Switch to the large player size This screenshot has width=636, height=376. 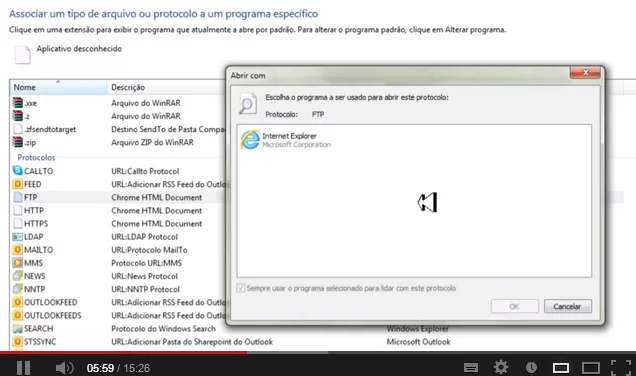pyautogui.click(x=591, y=368)
